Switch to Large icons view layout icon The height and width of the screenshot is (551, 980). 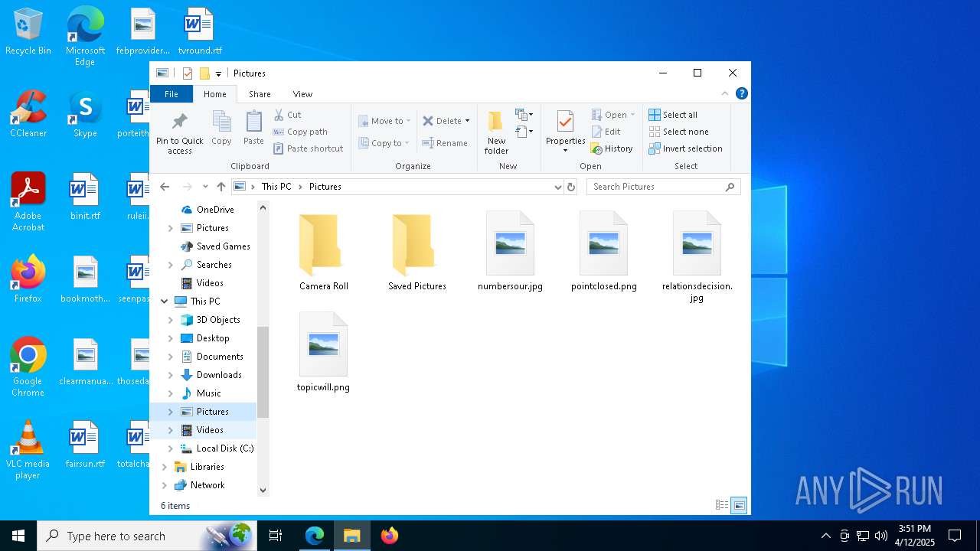pos(739,505)
